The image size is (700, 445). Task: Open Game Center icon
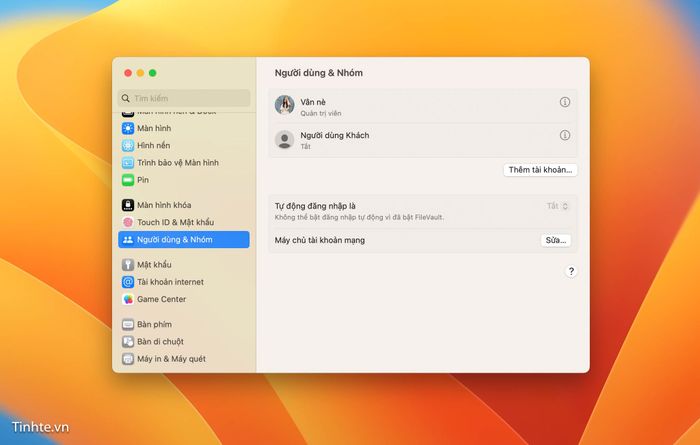coord(128,299)
